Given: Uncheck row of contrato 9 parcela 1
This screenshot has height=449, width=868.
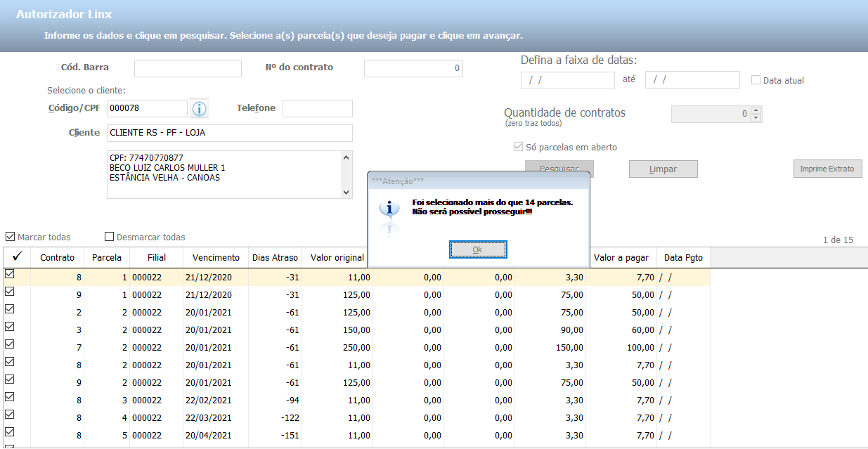Looking at the screenshot, I should point(10,292).
